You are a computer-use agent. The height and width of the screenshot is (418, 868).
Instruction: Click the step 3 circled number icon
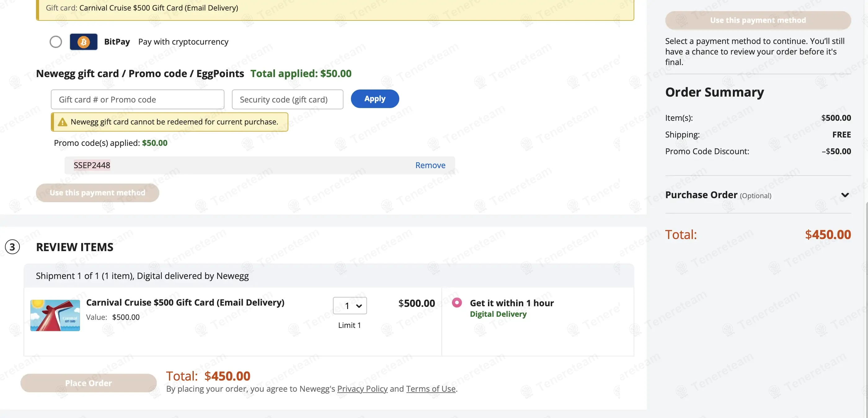point(12,247)
